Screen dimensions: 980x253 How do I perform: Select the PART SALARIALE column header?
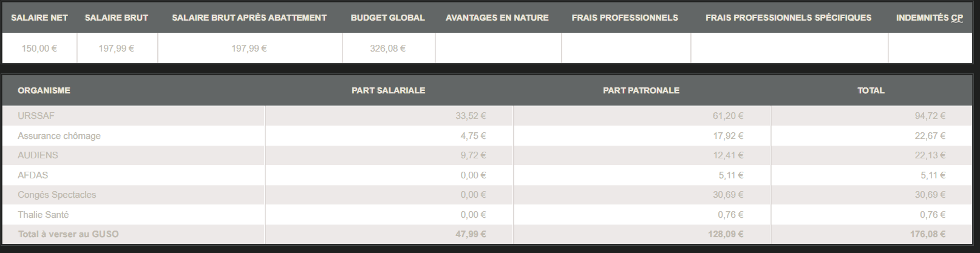389,90
